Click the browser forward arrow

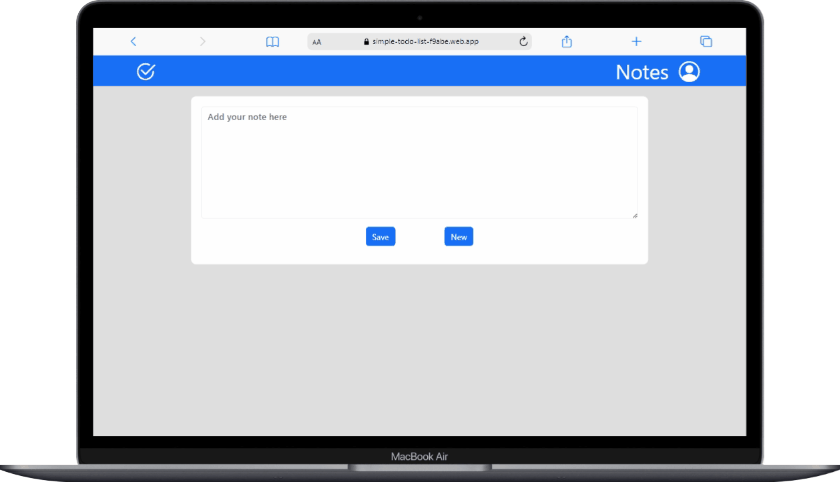pyautogui.click(x=202, y=41)
